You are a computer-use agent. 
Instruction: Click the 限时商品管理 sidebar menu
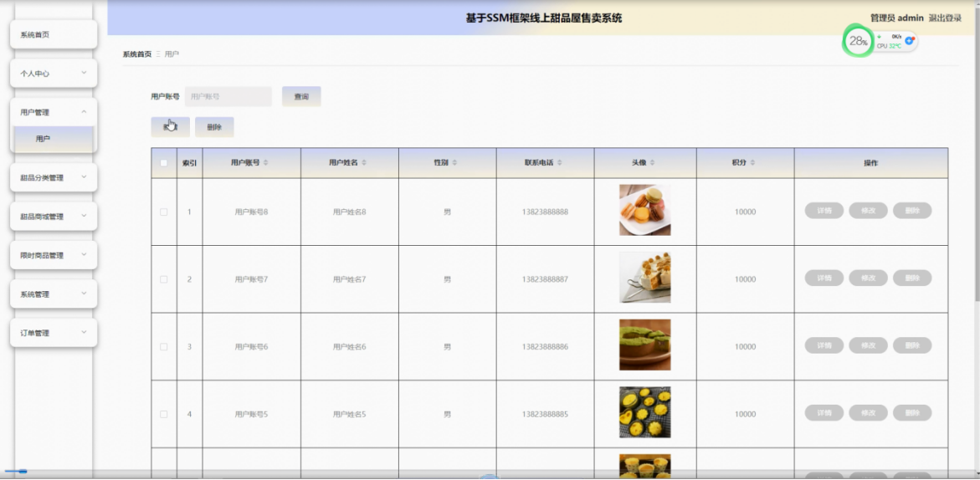[x=54, y=255]
